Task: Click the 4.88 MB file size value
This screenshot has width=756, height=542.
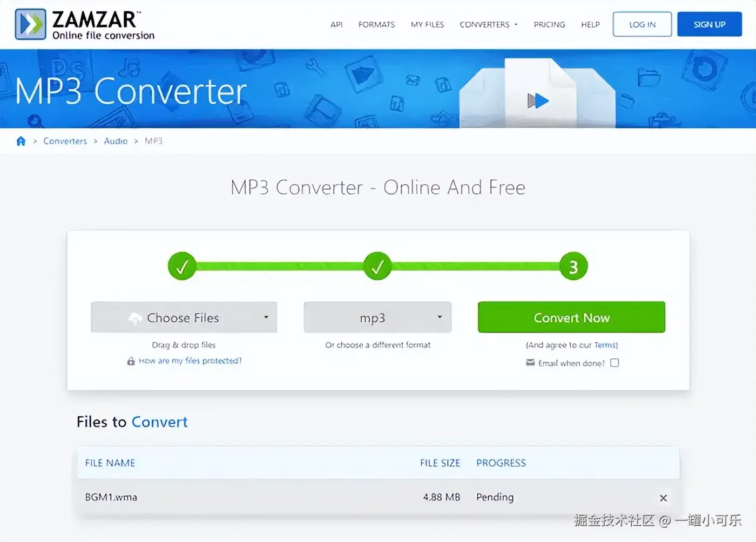Action: [441, 497]
